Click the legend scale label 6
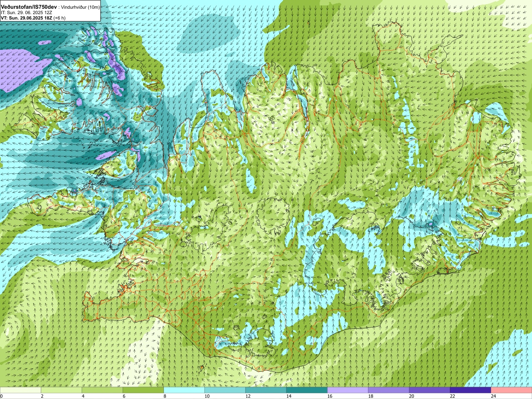532x399 pixels. [124, 396]
